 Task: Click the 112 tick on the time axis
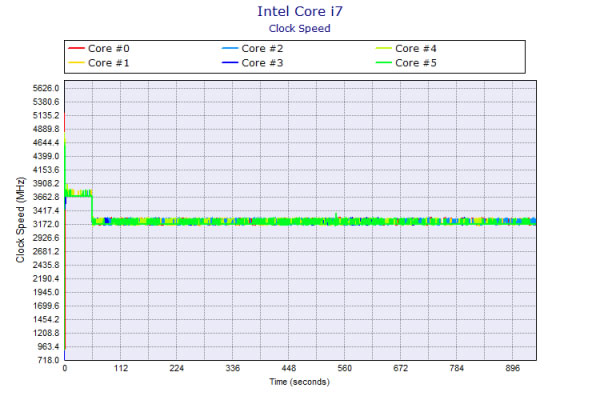tap(121, 368)
